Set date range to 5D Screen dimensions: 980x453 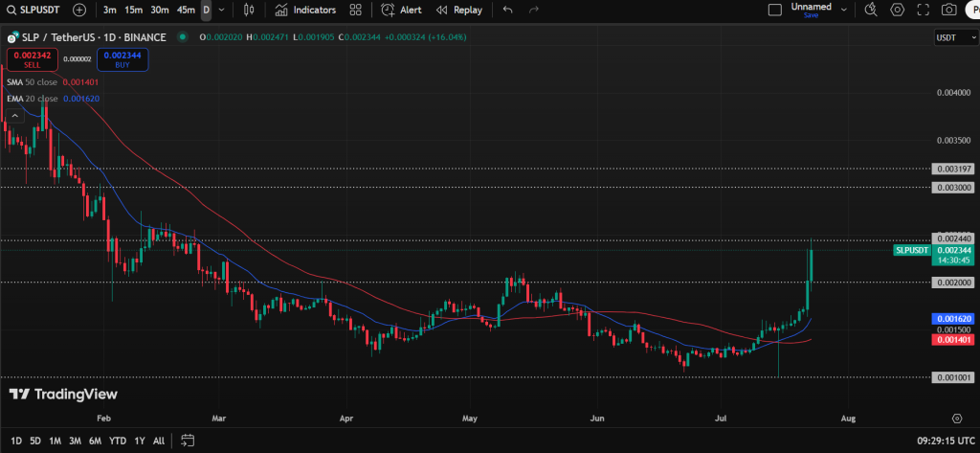pos(35,441)
